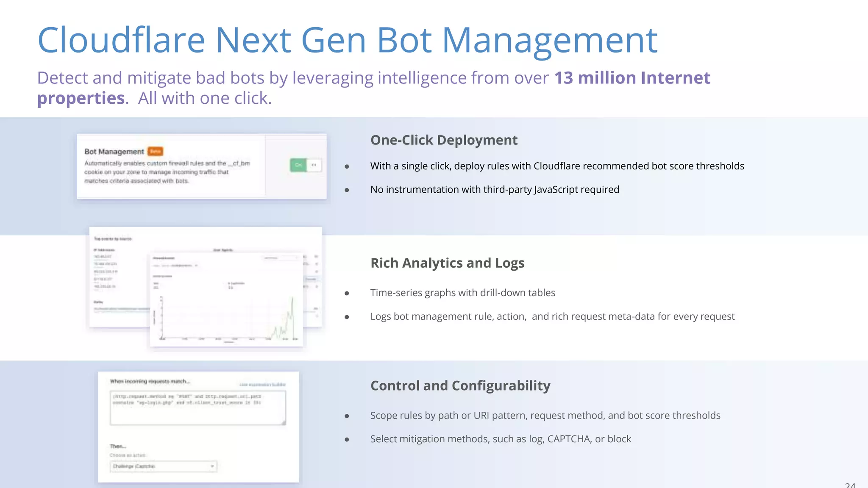Toggle the Bot Management green On switch

298,165
